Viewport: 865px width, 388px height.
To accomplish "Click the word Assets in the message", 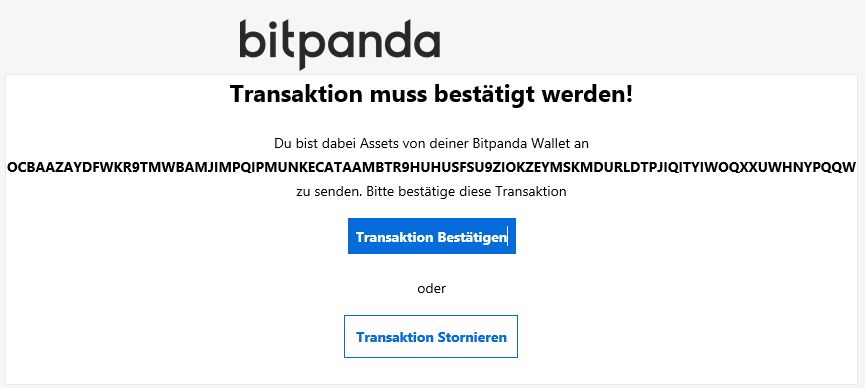I will [x=379, y=144].
